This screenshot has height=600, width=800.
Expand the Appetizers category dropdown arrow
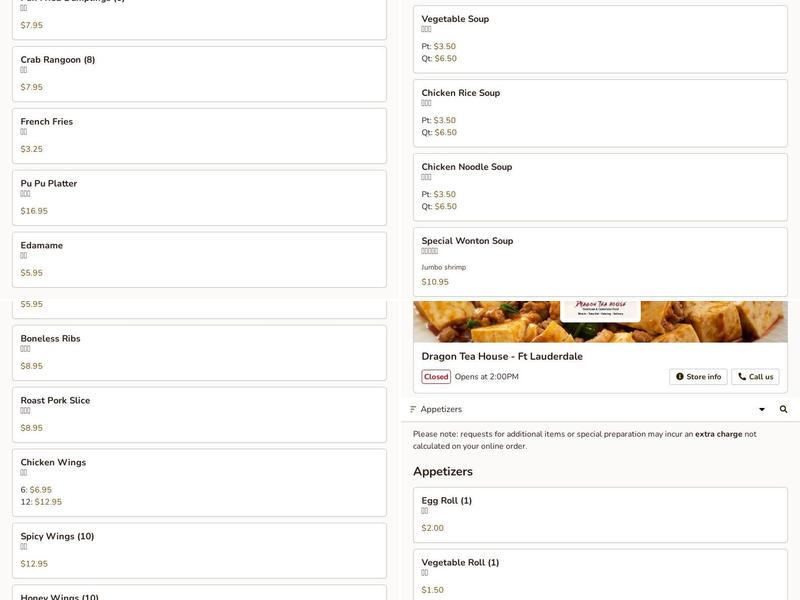761,409
